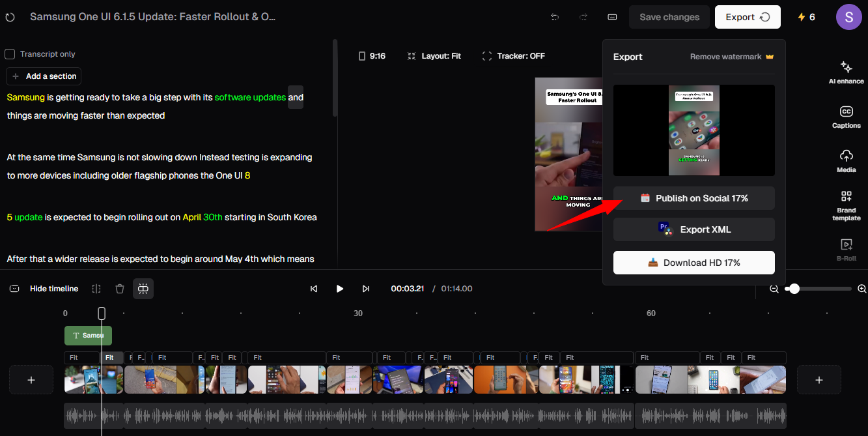Click the '5 update' caption words
Screen dimensions: 868x436
(25, 217)
